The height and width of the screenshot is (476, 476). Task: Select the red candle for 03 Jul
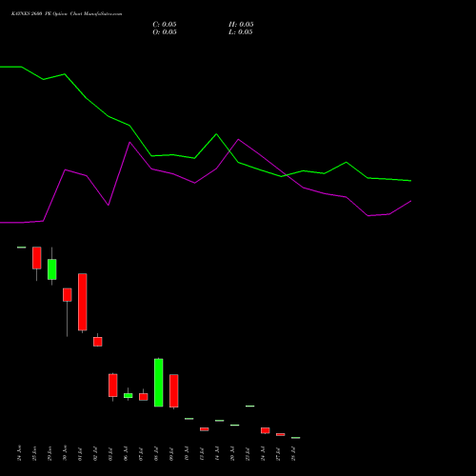coord(113,386)
